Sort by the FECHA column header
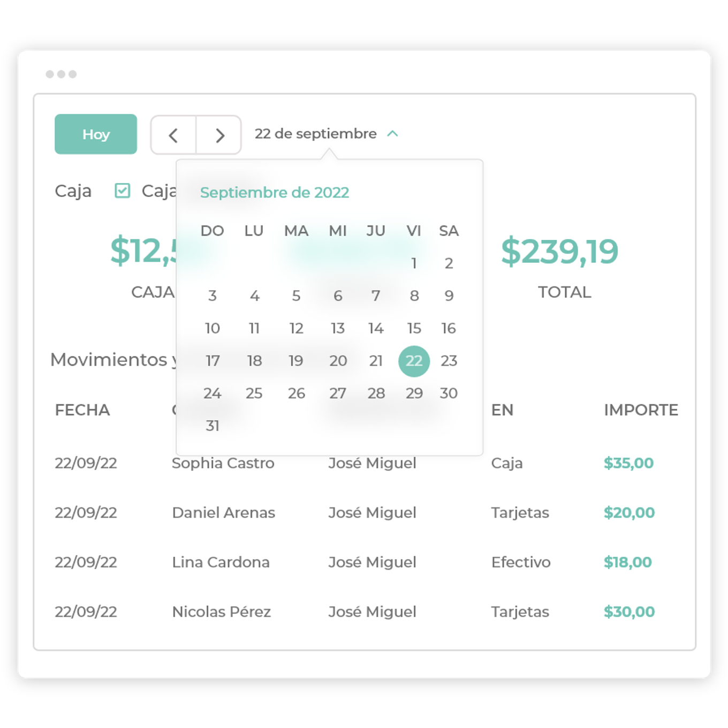 click(82, 410)
